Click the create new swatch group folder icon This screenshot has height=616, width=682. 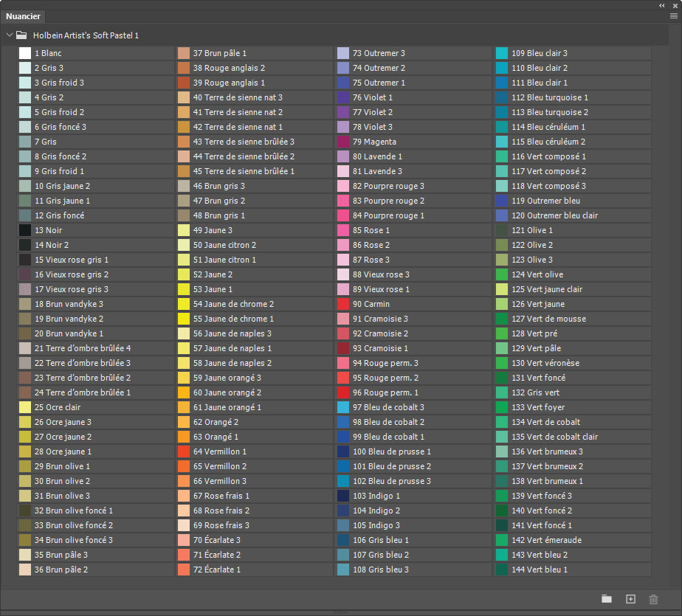pos(607,599)
